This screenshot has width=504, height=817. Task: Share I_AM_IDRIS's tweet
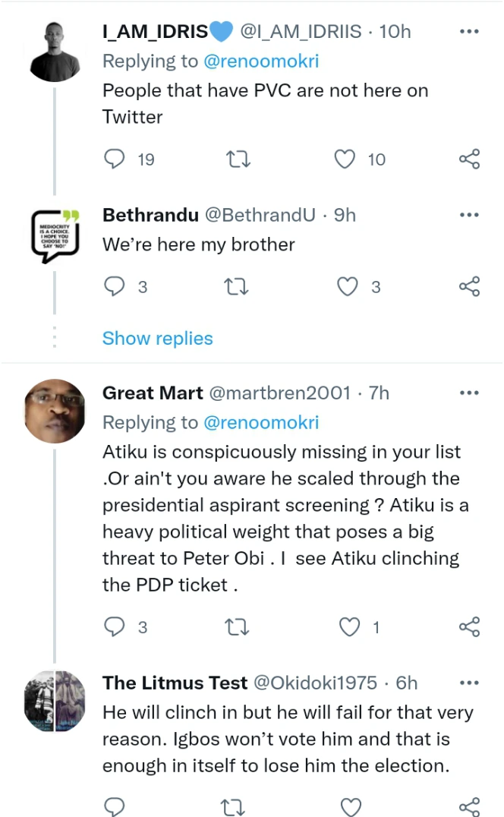point(470,159)
